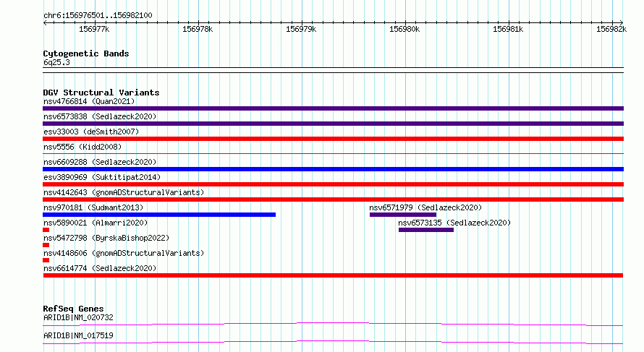Click the nsv6571979 (Sedlazeck2020) label
The height and width of the screenshot is (352, 644).
425,207
